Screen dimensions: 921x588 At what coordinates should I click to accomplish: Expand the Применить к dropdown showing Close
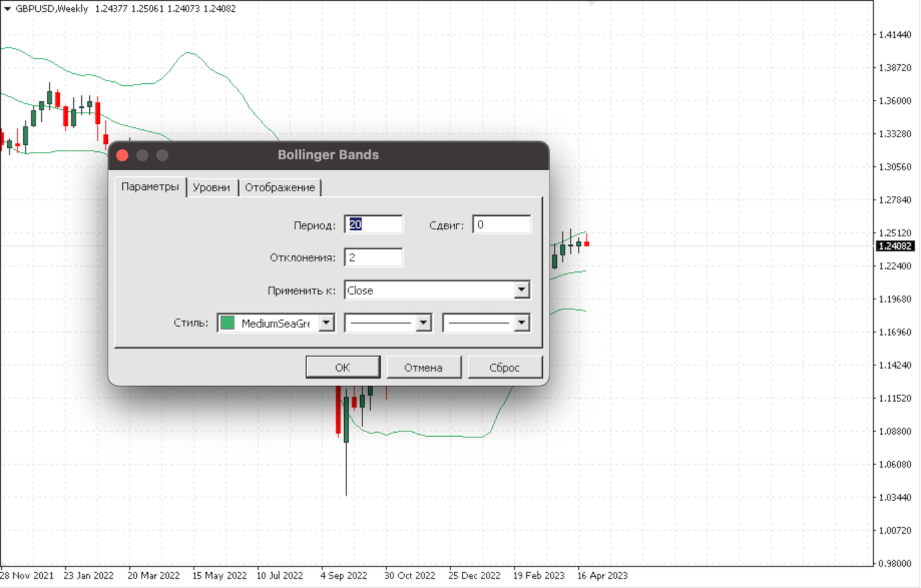tap(522, 290)
